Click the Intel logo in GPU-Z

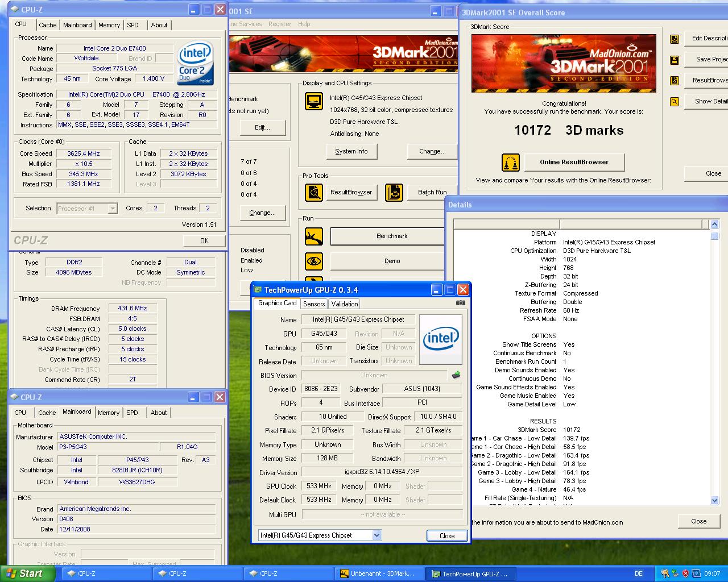pyautogui.click(x=440, y=339)
